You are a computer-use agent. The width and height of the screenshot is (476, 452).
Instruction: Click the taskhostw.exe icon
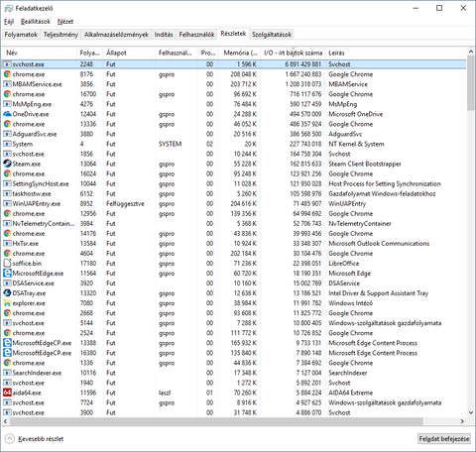[x=7, y=193]
